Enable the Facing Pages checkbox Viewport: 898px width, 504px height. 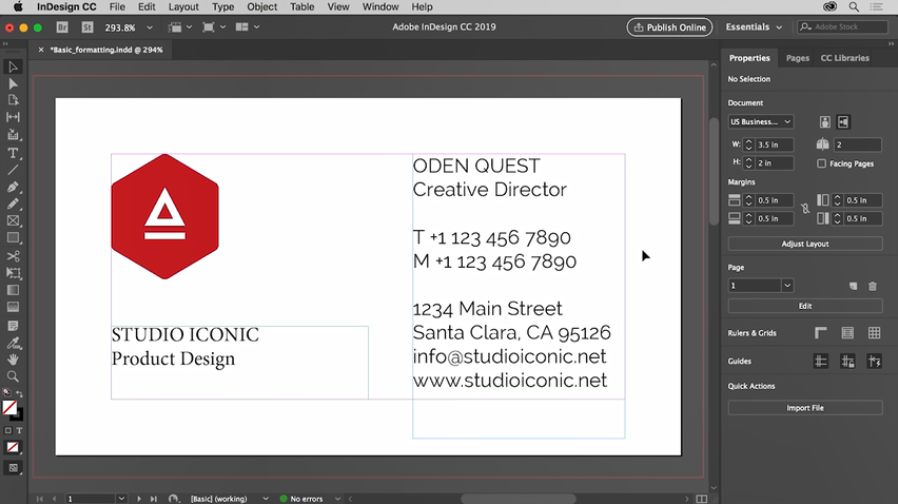821,163
